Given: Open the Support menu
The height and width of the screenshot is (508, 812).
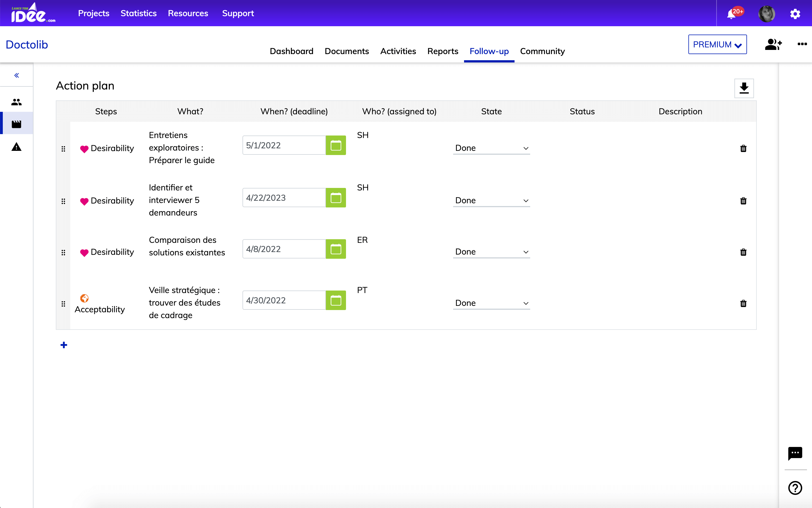Looking at the screenshot, I should tap(238, 13).
